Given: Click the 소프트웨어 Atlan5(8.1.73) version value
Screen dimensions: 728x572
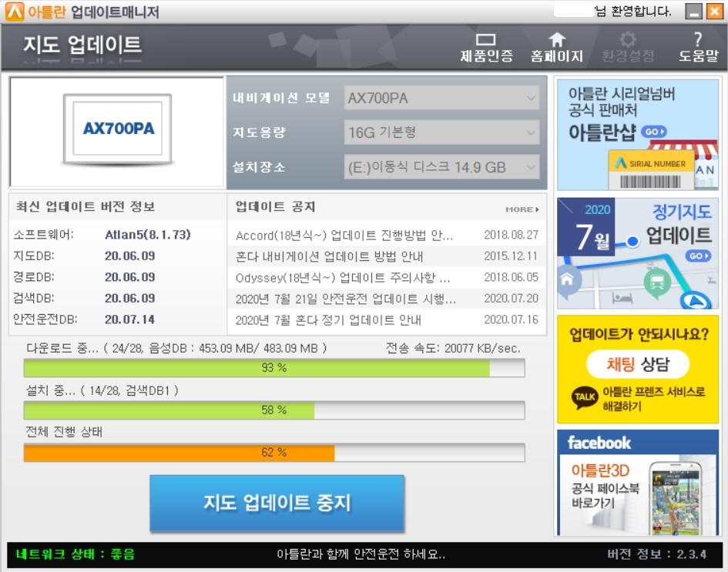Looking at the screenshot, I should pyautogui.click(x=148, y=235).
